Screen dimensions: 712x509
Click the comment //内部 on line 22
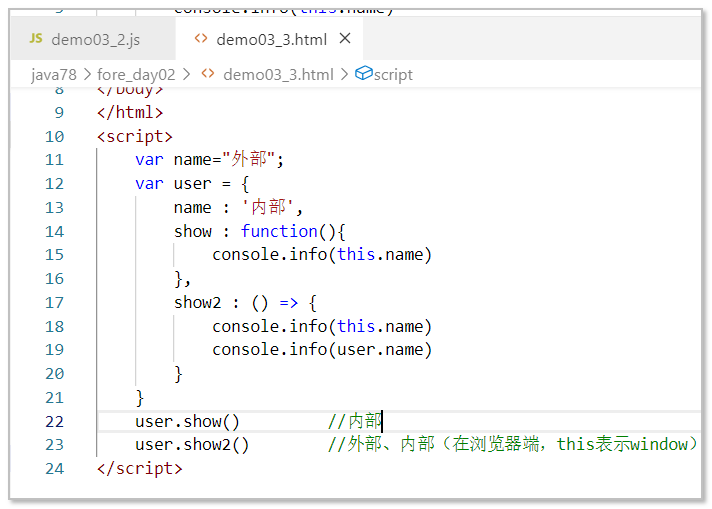(x=355, y=421)
